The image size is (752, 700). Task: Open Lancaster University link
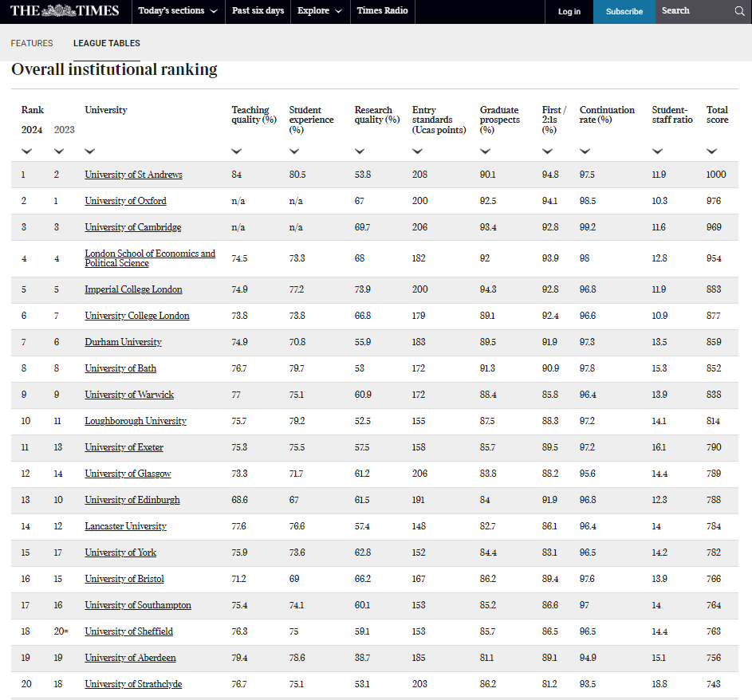[126, 526]
